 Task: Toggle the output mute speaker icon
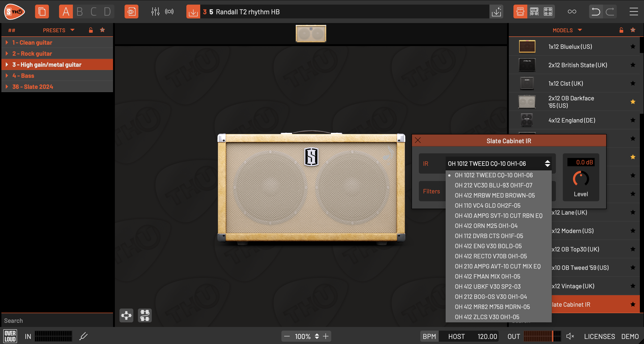(x=570, y=336)
